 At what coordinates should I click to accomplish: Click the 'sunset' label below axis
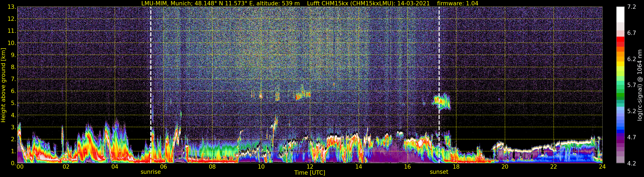point(439,172)
